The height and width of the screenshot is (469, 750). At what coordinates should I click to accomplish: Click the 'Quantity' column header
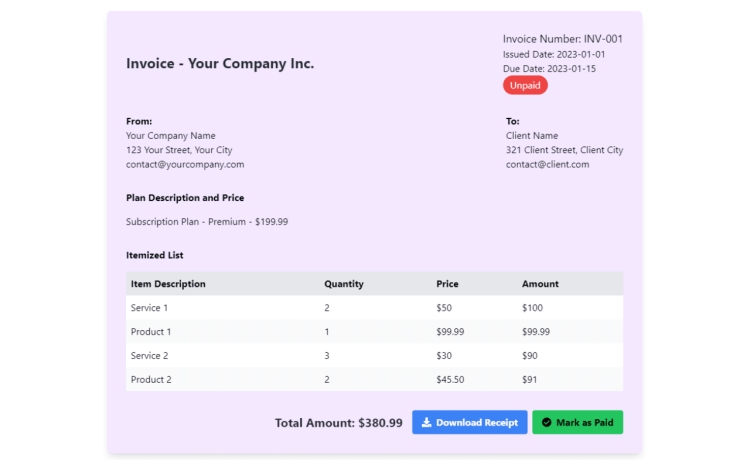pos(343,284)
